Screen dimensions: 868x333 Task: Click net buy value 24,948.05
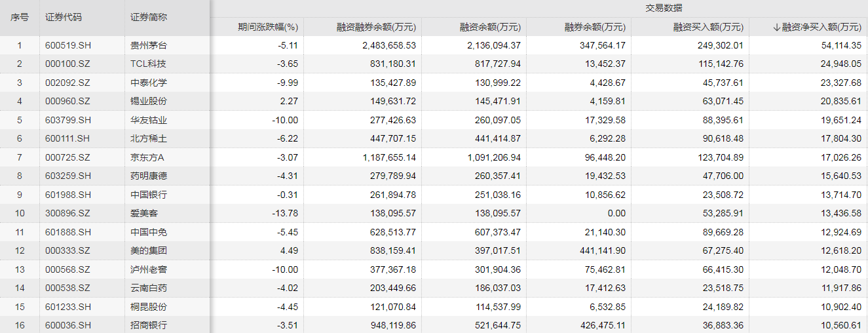pos(841,64)
